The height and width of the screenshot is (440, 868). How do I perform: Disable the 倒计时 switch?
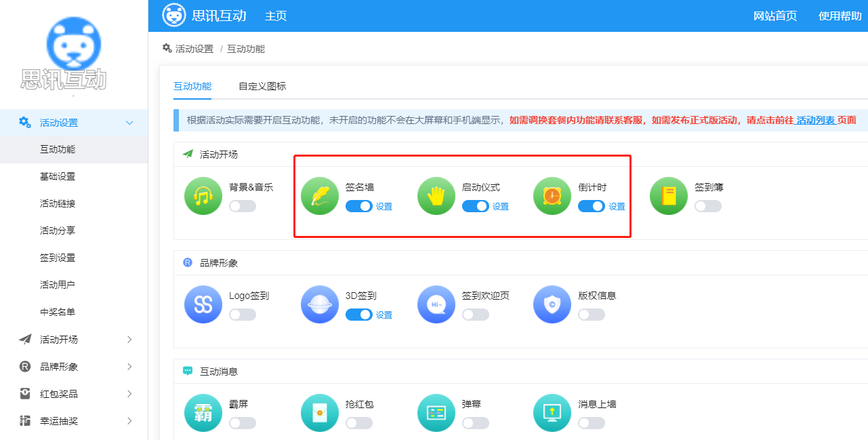point(592,206)
